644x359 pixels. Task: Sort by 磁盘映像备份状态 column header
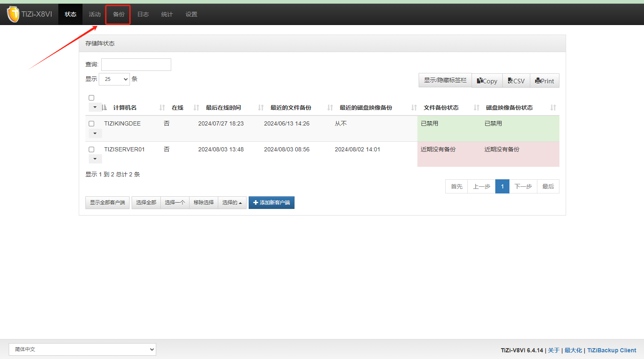pyautogui.click(x=509, y=108)
